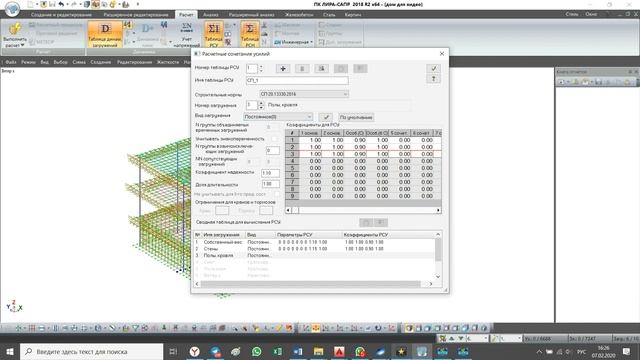Viewport: 640px width, 360px height.
Task: Open first status bar combo box at bottom
Action: 477,339
